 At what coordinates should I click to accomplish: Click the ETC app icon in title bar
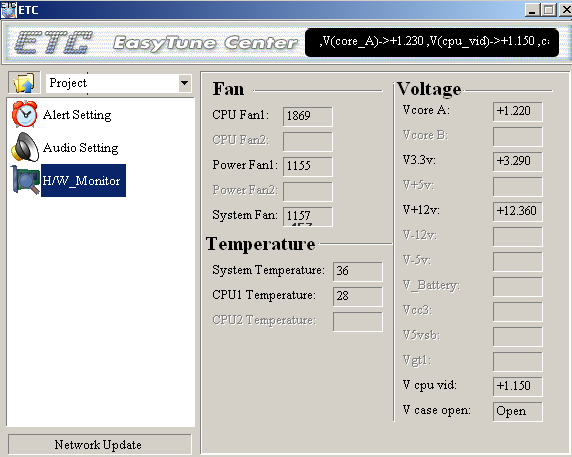9,9
